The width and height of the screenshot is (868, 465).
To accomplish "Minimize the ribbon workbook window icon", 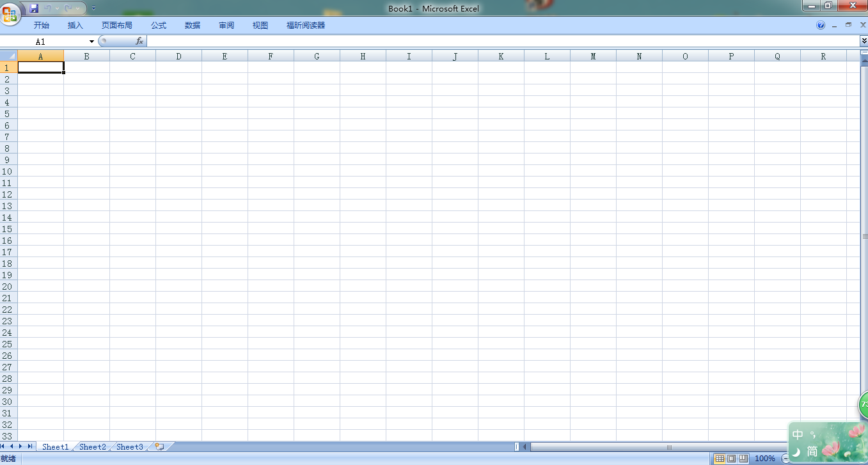I will pos(835,26).
